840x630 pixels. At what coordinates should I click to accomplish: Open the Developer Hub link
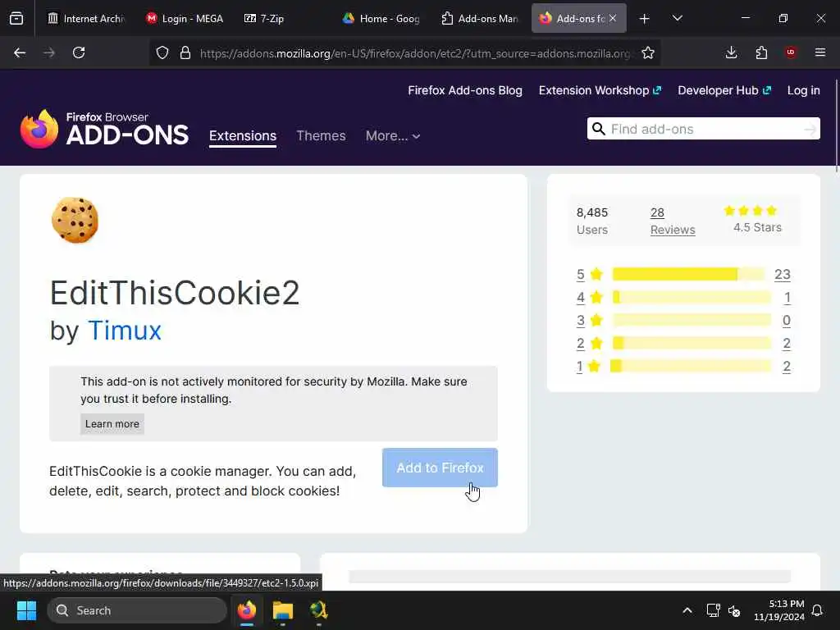click(724, 90)
